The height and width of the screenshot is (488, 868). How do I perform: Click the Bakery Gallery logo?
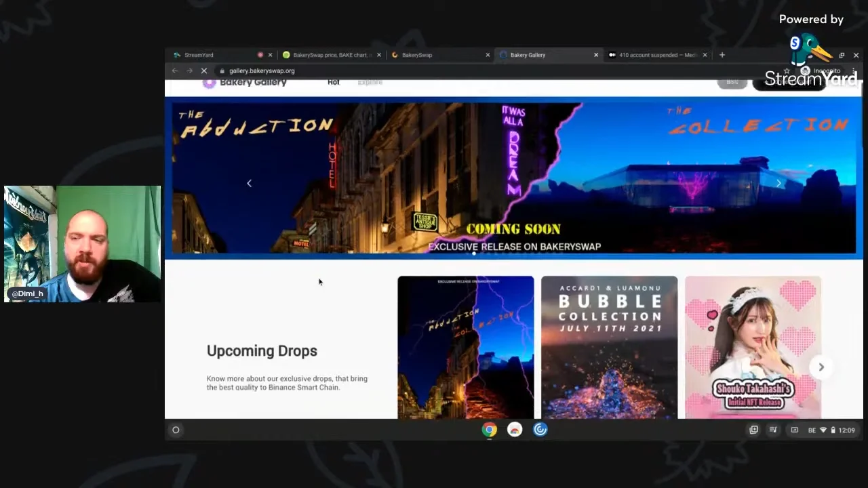245,83
